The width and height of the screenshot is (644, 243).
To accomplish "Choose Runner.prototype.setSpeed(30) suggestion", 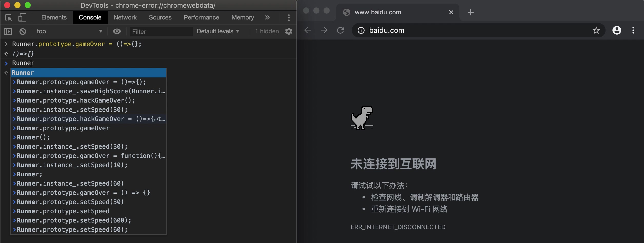I will (x=88, y=202).
